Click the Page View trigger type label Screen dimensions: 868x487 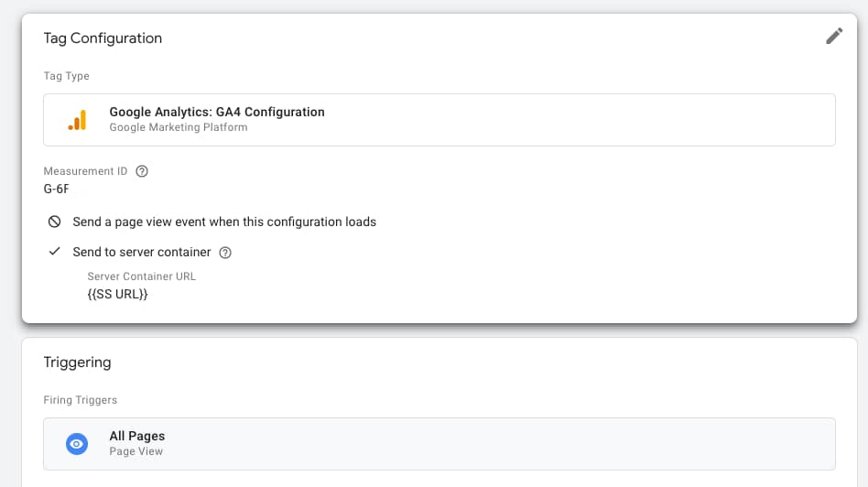pyautogui.click(x=136, y=451)
